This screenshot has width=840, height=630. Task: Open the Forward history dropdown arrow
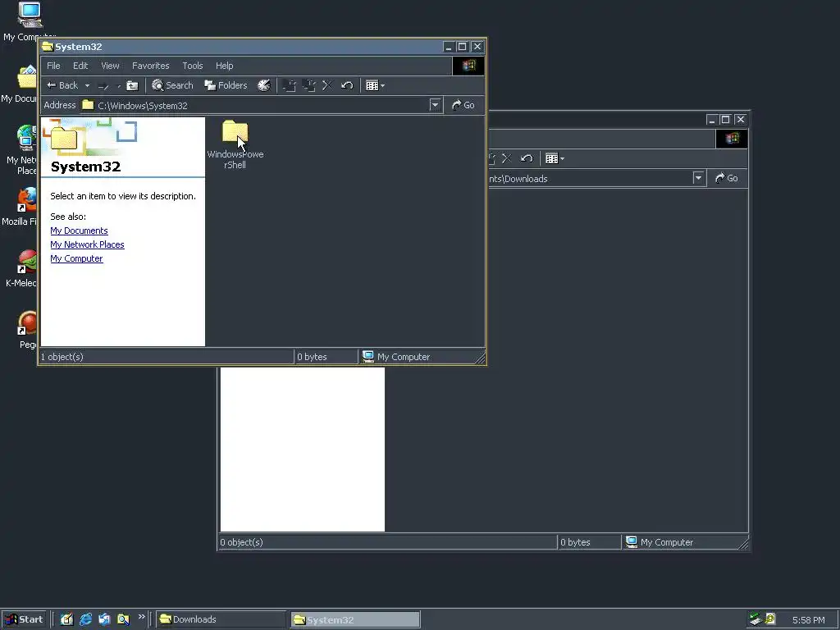(118, 85)
